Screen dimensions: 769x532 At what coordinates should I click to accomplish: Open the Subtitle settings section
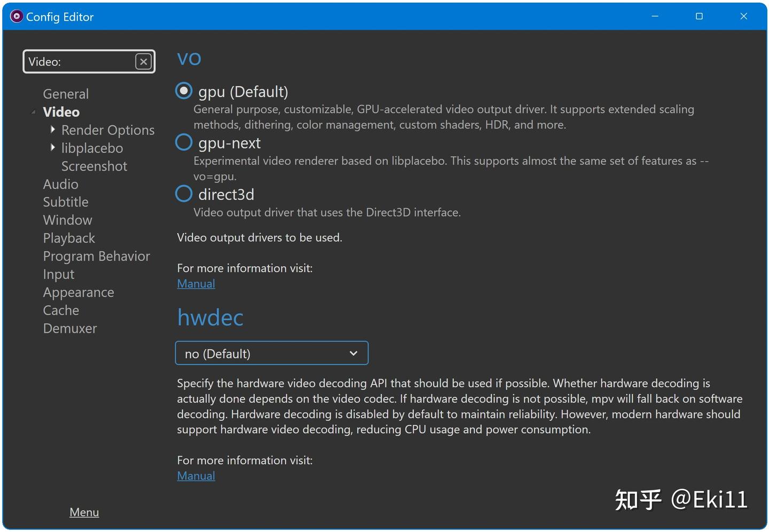pyautogui.click(x=66, y=202)
